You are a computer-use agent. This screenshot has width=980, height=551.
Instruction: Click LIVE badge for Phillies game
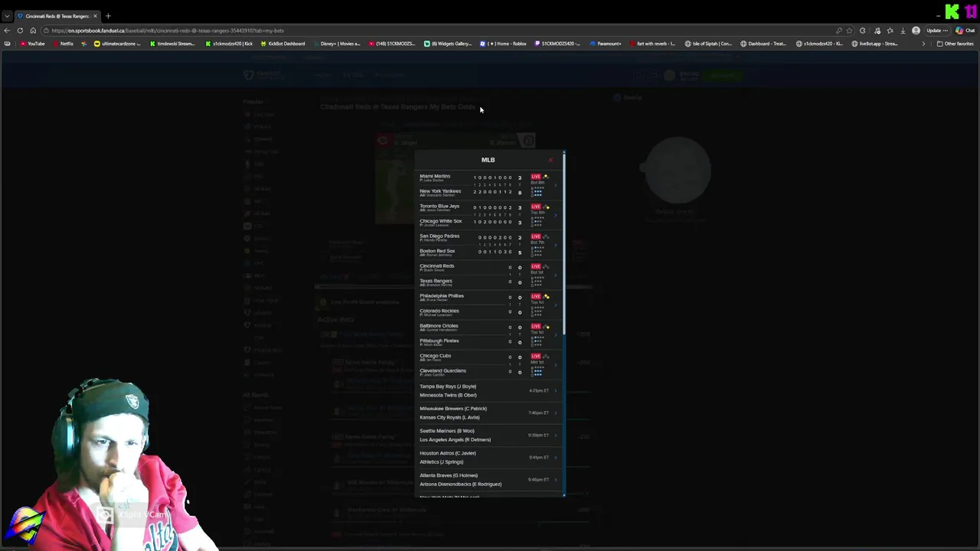tap(535, 296)
